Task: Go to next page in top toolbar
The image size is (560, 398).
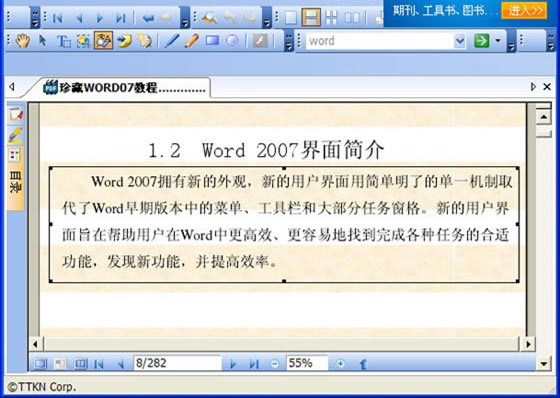Action: (x=100, y=18)
